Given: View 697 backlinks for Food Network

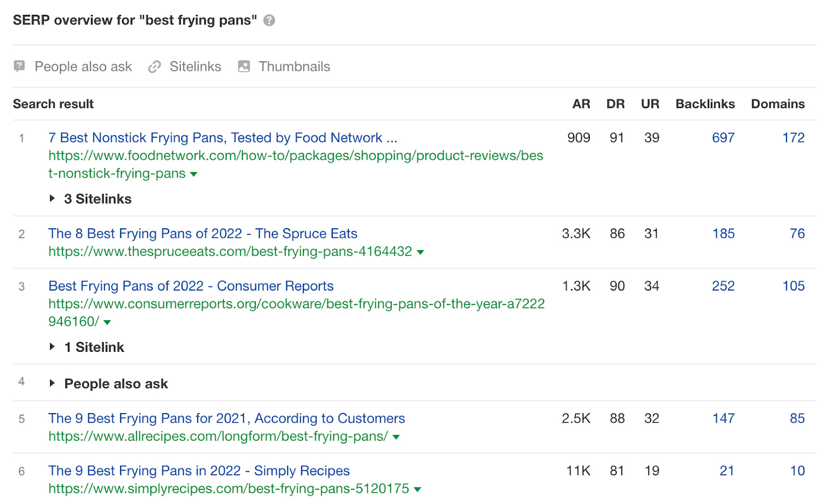Looking at the screenshot, I should [x=723, y=138].
